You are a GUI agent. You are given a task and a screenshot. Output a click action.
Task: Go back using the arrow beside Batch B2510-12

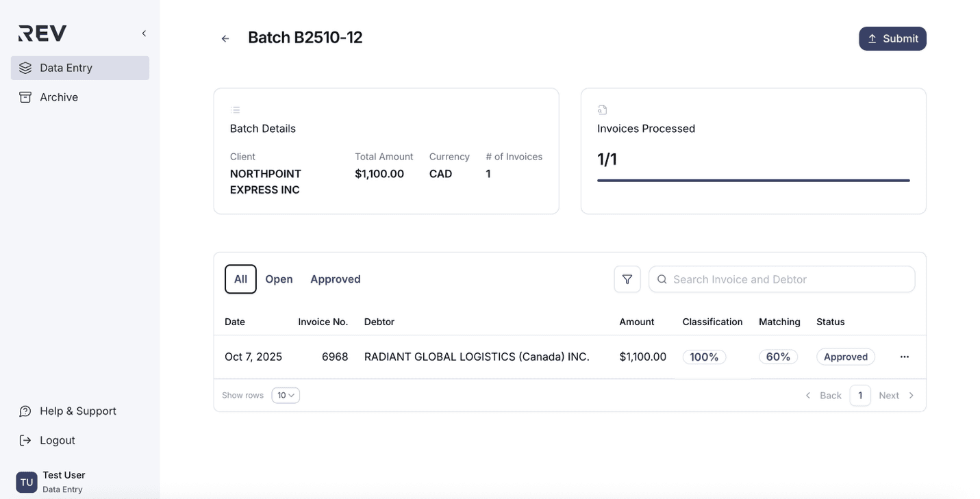click(225, 39)
